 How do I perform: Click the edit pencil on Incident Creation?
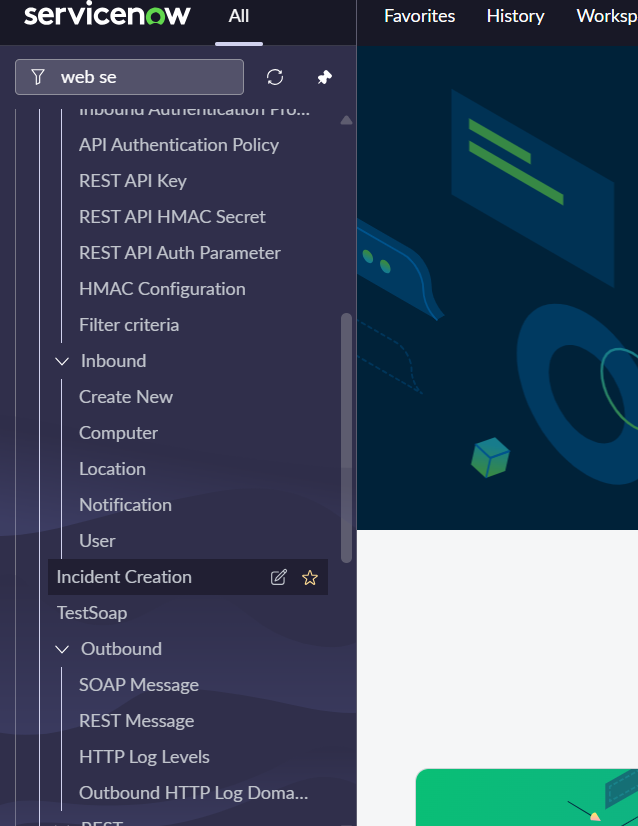(x=279, y=577)
